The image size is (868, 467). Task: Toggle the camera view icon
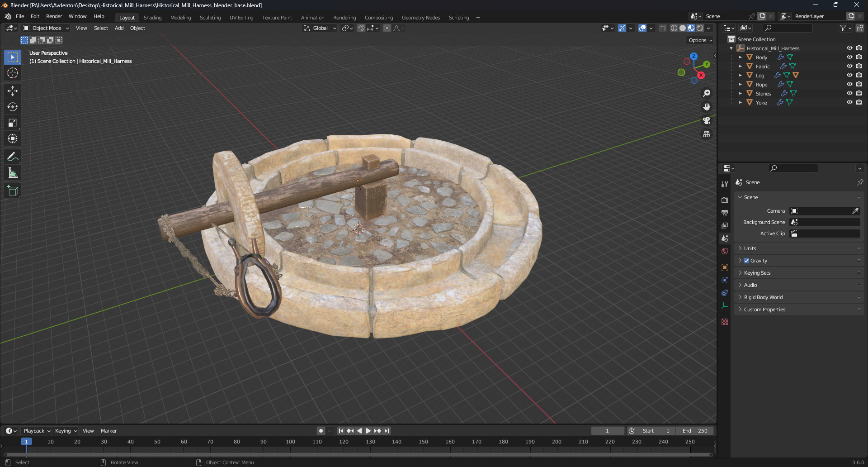(x=707, y=120)
